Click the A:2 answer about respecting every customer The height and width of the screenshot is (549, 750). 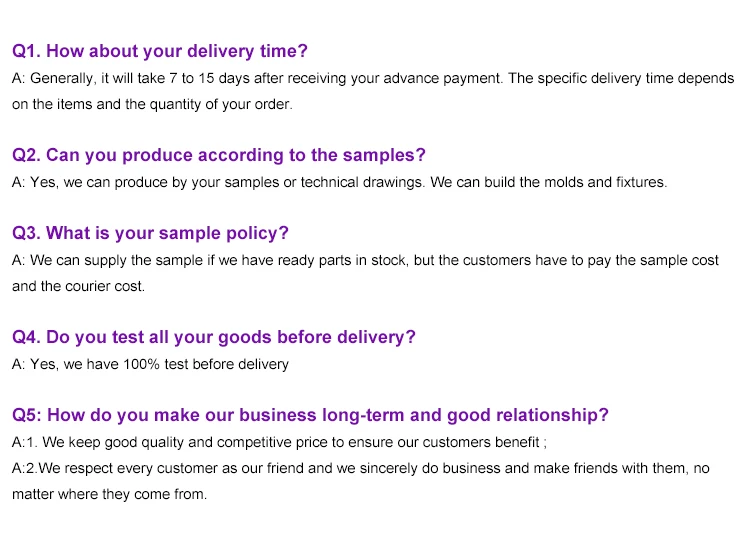tap(360, 468)
